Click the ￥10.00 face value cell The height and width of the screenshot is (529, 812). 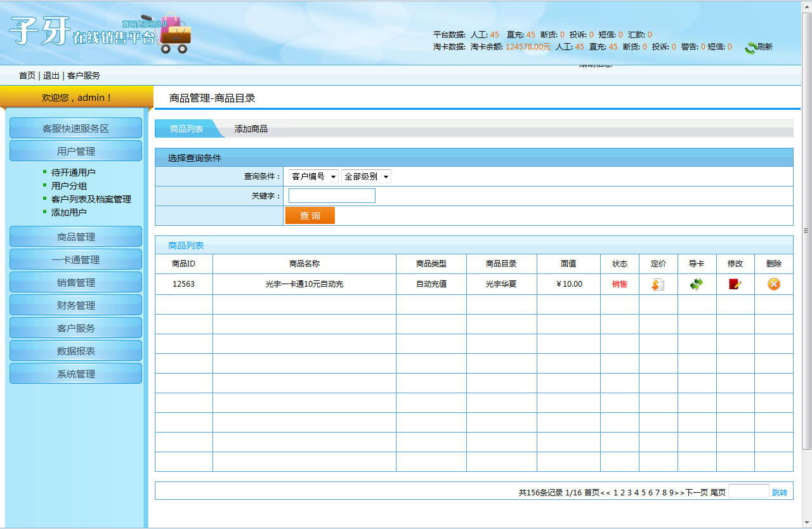click(x=569, y=284)
